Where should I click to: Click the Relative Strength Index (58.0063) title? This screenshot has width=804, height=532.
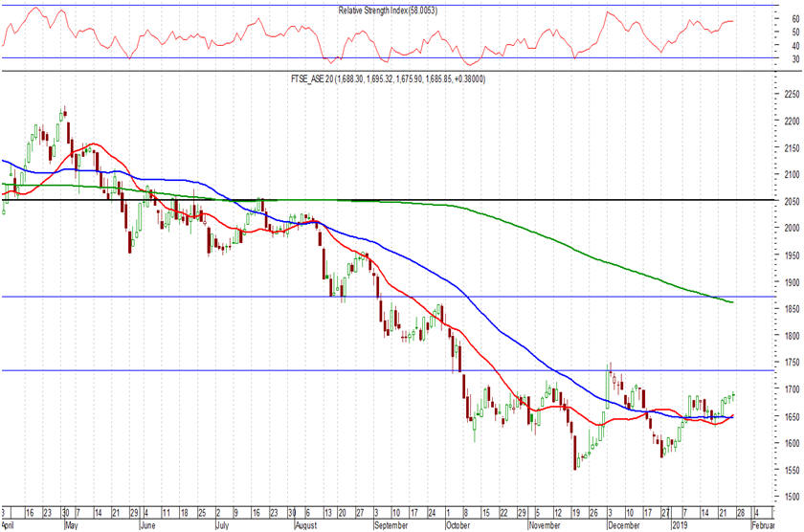coord(388,11)
